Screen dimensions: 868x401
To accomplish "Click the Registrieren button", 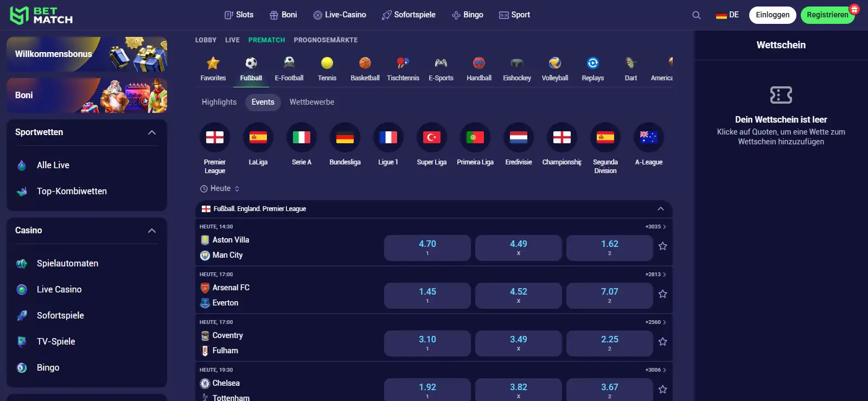I will coord(827,15).
